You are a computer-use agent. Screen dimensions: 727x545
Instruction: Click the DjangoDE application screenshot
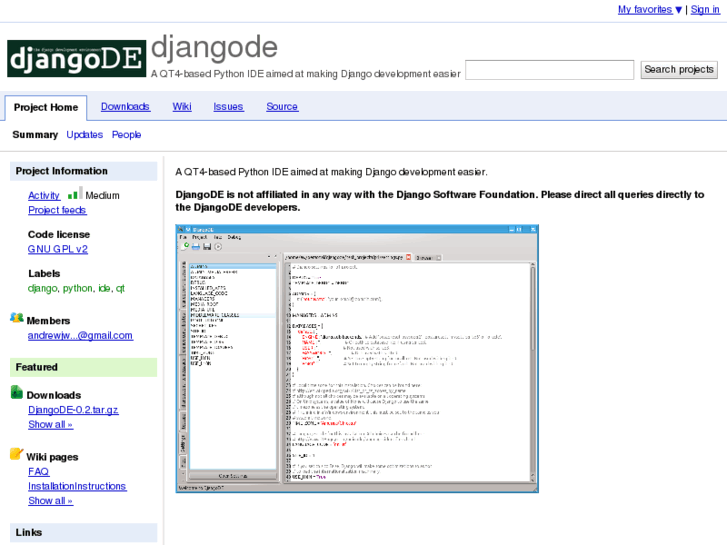pos(357,359)
